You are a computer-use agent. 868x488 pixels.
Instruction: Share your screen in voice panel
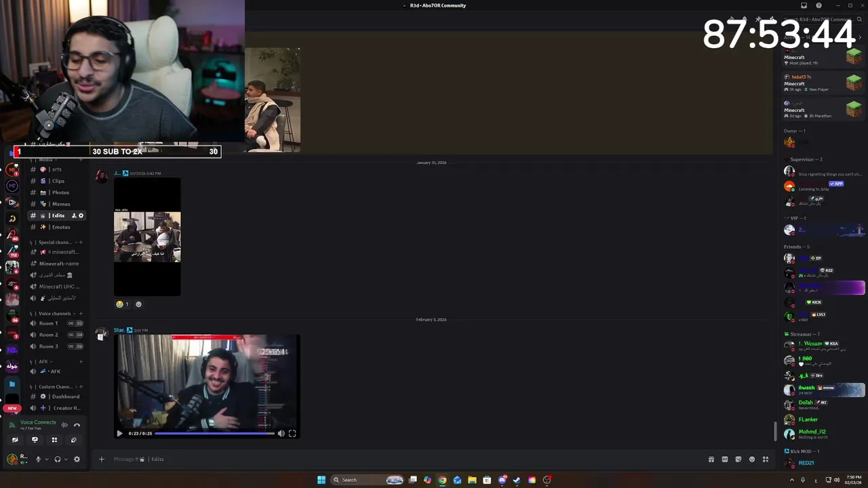click(x=35, y=440)
